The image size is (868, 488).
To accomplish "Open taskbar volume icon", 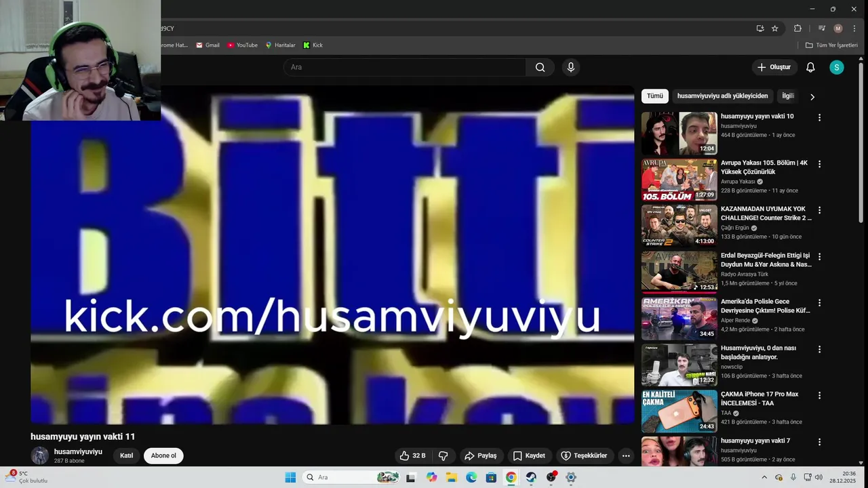I will click(x=818, y=477).
